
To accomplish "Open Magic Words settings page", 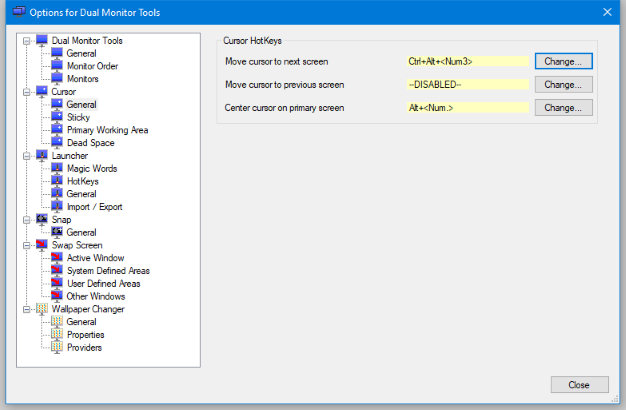I will [x=92, y=168].
